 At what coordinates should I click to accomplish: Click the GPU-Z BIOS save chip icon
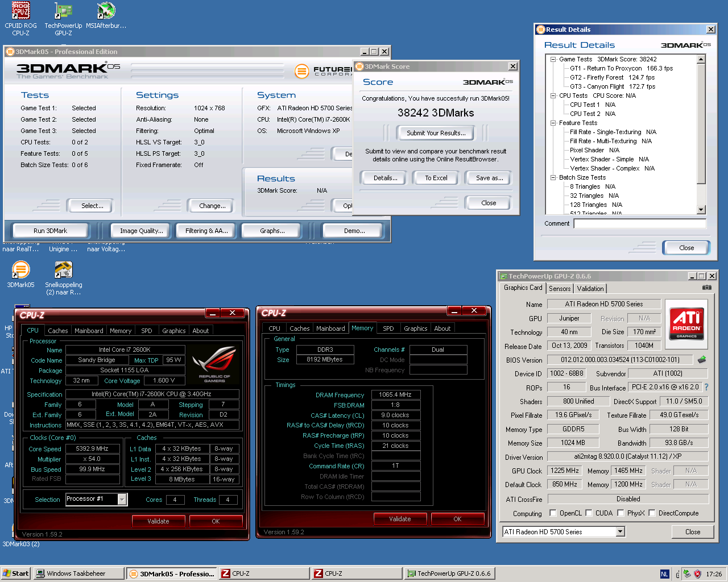coord(702,359)
